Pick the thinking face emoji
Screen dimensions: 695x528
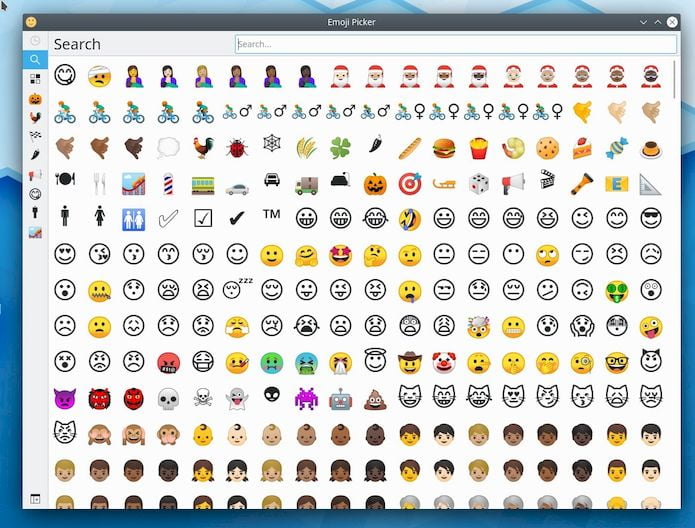point(375,256)
